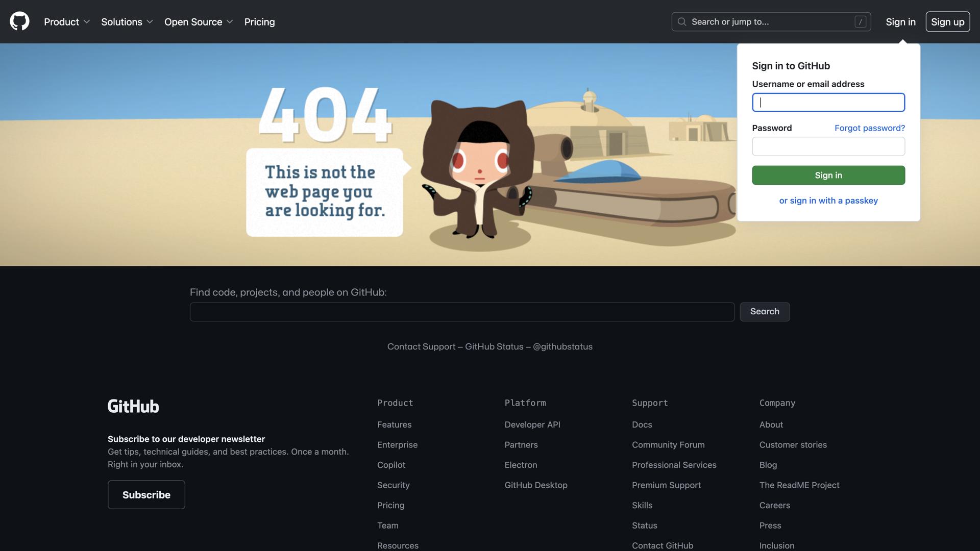
Task: Click the @githubstatus link
Action: click(562, 346)
